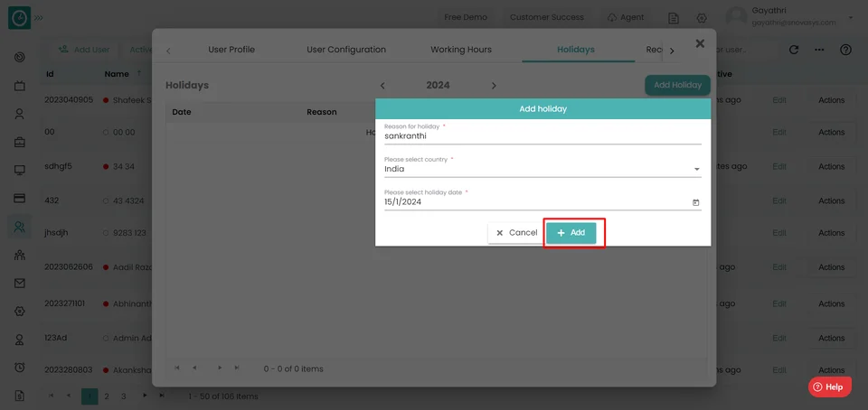Viewport: 868px width, 410px height.
Task: Edit the Reason for holiday field
Action: (x=542, y=136)
